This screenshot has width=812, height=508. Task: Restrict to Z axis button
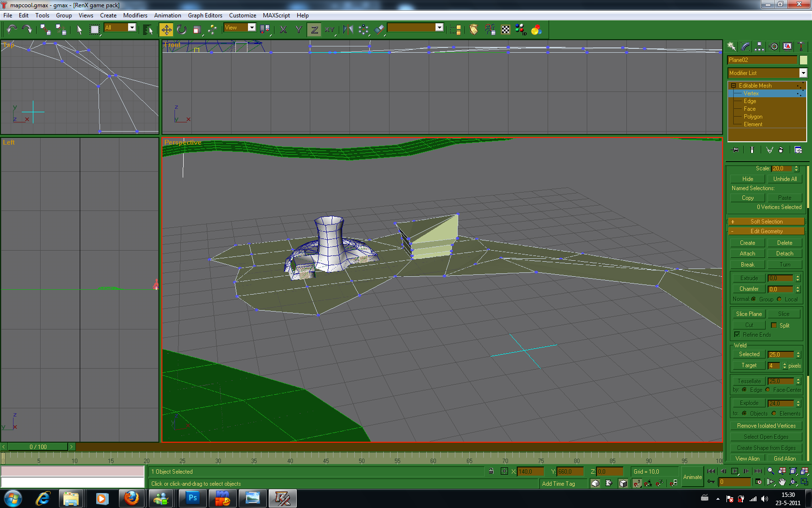[314, 30]
